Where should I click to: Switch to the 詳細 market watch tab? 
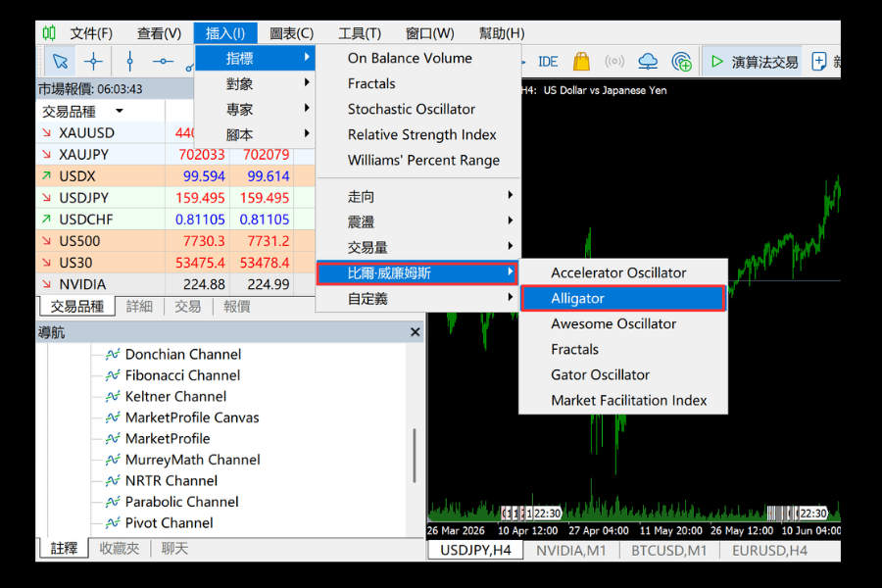139,307
